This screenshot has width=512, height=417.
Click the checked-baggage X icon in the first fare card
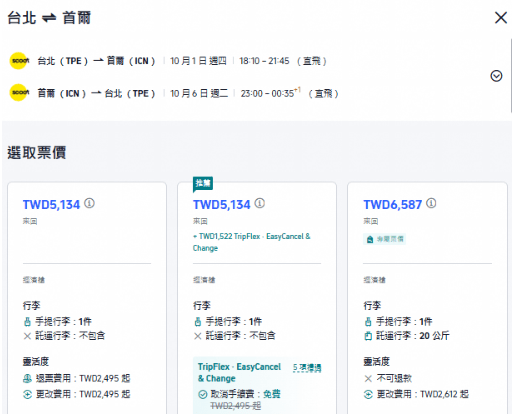pyautogui.click(x=27, y=336)
